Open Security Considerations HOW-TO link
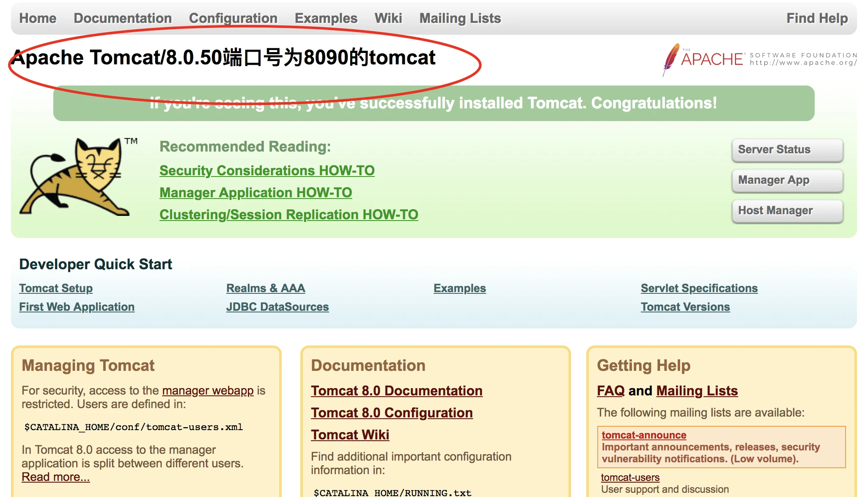868x497 pixels. 267,171
